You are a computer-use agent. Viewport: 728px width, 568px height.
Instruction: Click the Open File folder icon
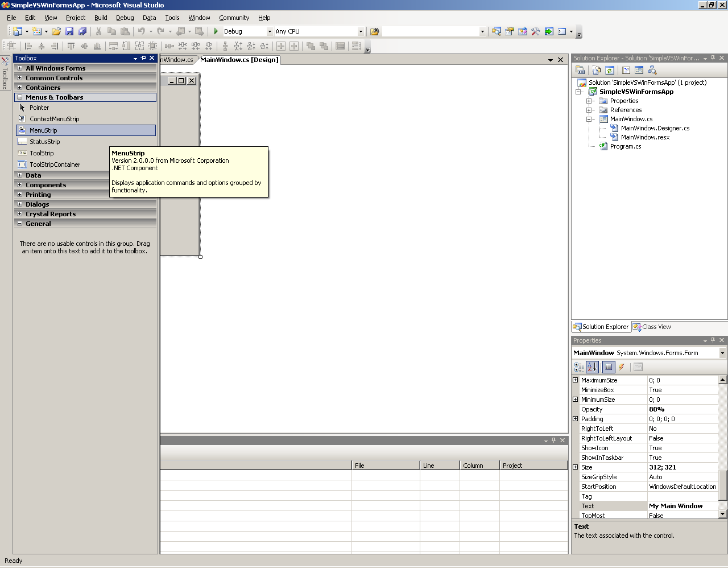(56, 31)
